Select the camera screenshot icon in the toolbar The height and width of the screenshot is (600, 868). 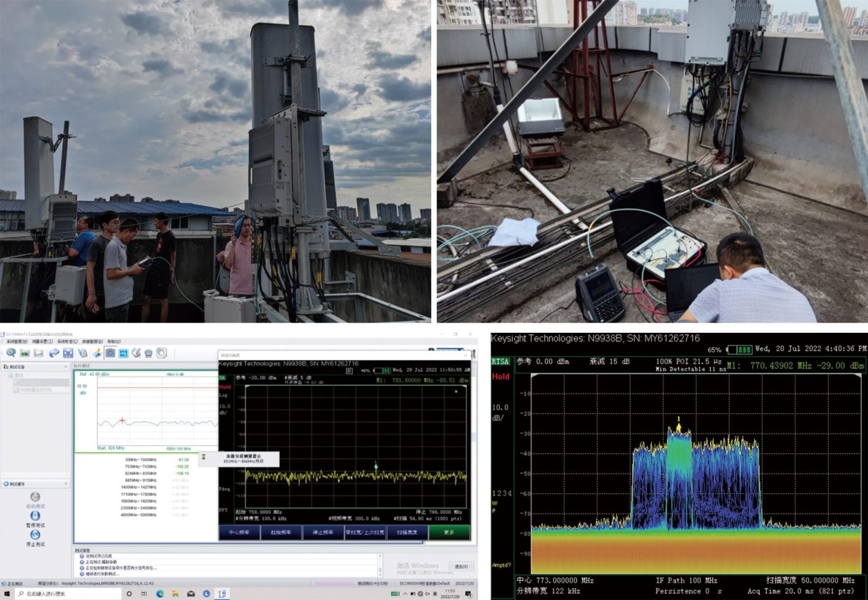click(x=110, y=353)
